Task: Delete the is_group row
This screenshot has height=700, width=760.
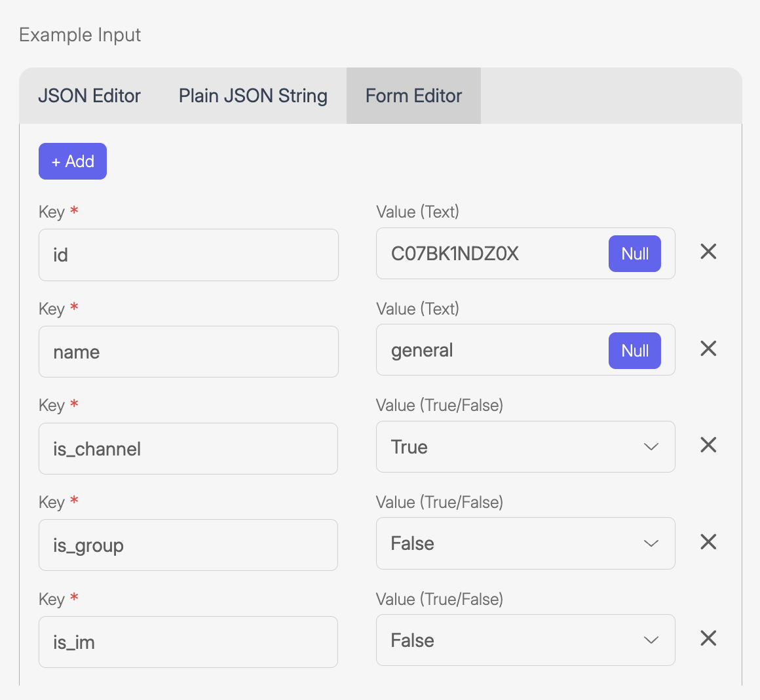Action: point(708,542)
